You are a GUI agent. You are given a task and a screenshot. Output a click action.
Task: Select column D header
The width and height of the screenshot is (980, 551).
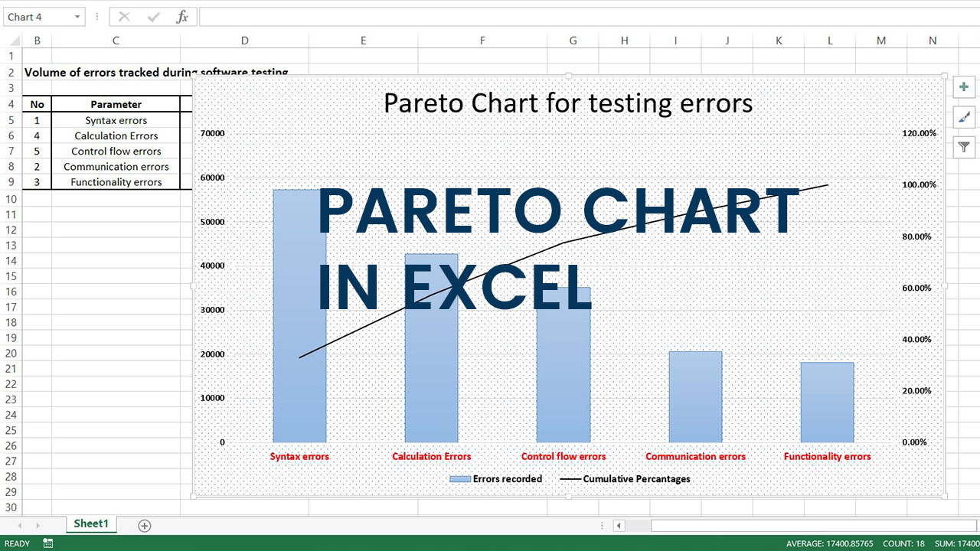click(244, 41)
